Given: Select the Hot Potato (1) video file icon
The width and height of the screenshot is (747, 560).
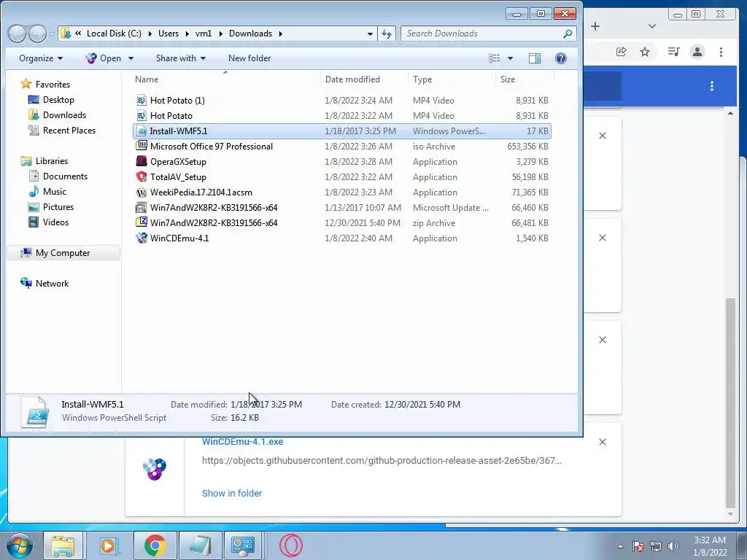Looking at the screenshot, I should tap(141, 100).
